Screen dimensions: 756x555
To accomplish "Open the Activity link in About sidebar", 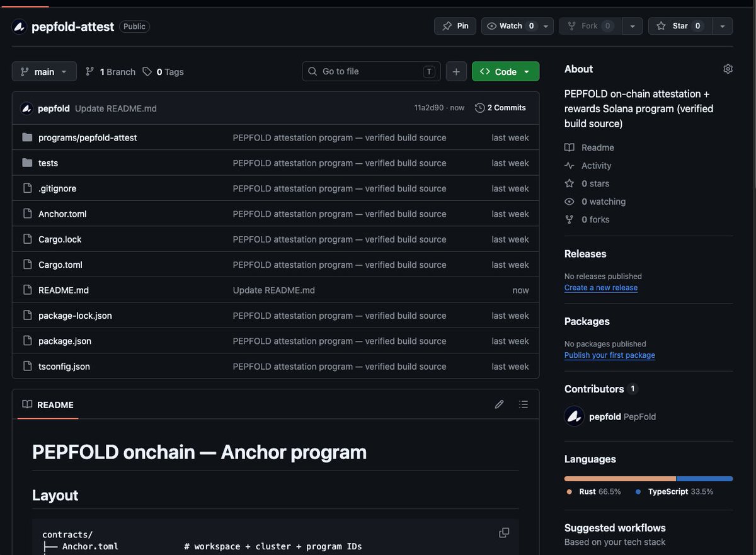I will click(588, 166).
